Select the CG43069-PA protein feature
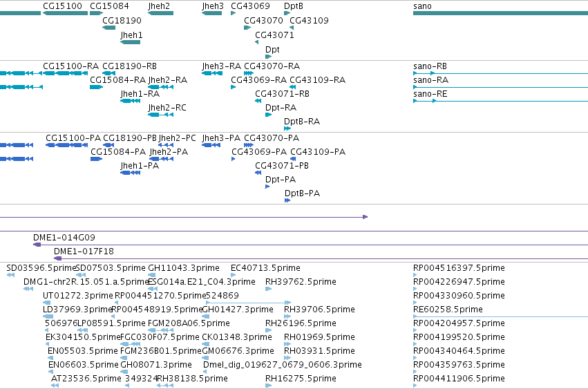This screenshot has width=588, height=389. point(234,159)
